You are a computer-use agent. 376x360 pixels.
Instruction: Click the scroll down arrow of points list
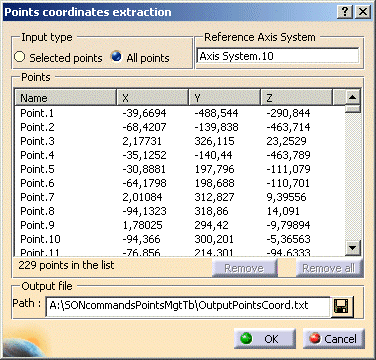tap(353, 248)
